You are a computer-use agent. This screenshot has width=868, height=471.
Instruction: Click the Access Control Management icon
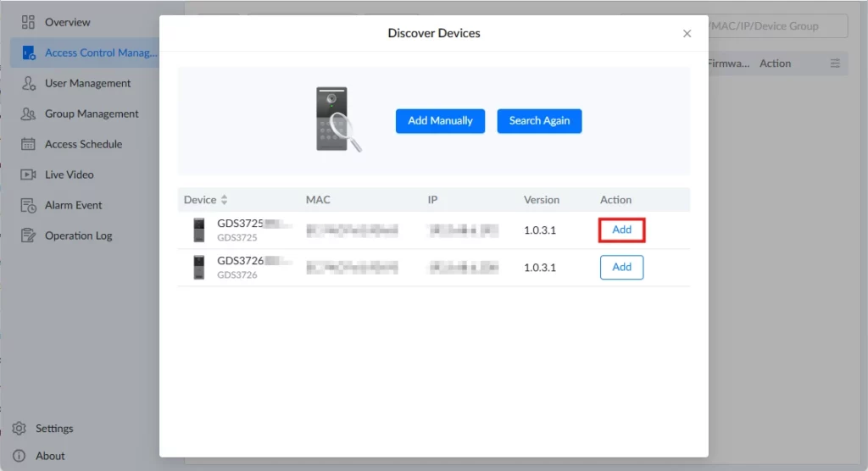28,53
